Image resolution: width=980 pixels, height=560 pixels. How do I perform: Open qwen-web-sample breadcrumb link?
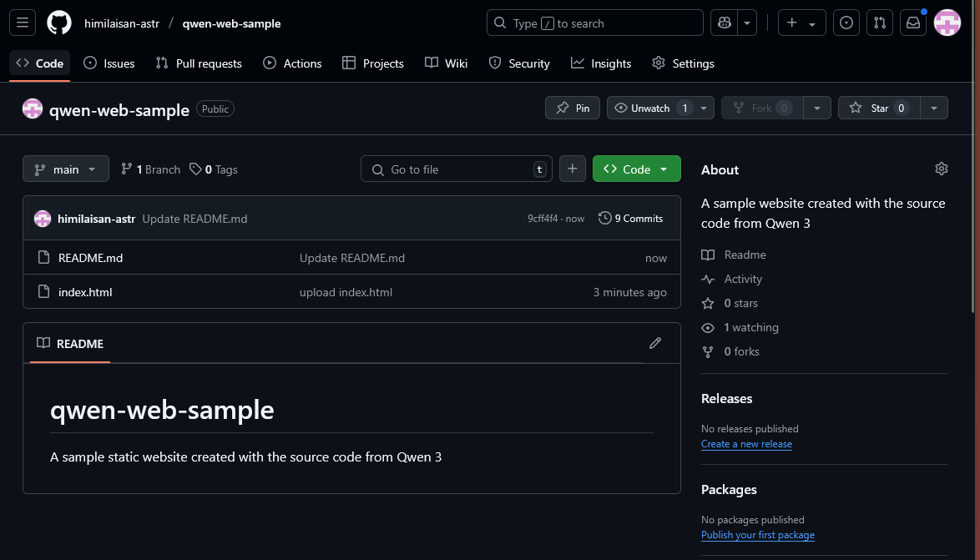click(x=231, y=23)
